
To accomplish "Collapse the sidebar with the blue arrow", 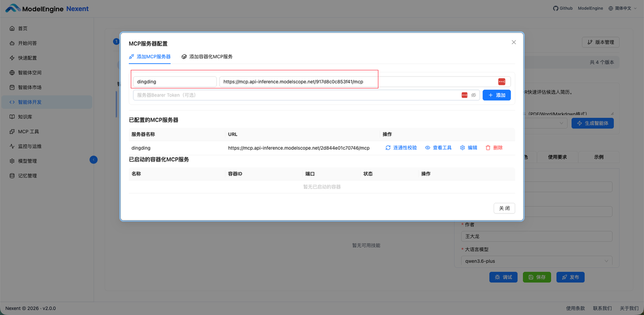I will [x=94, y=160].
